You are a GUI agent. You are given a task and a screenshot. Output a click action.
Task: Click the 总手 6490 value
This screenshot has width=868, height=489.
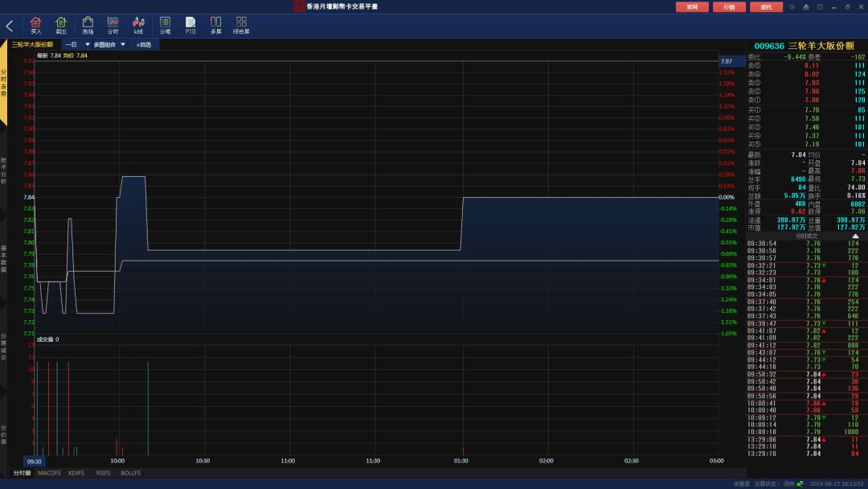[798, 179]
